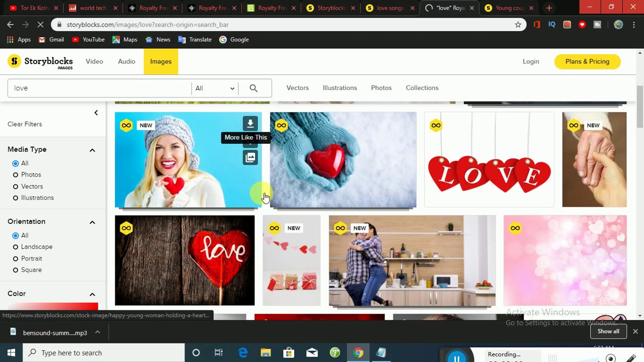Open the Vectors category
Image resolution: width=644 pixels, height=362 pixels.
coord(297,88)
